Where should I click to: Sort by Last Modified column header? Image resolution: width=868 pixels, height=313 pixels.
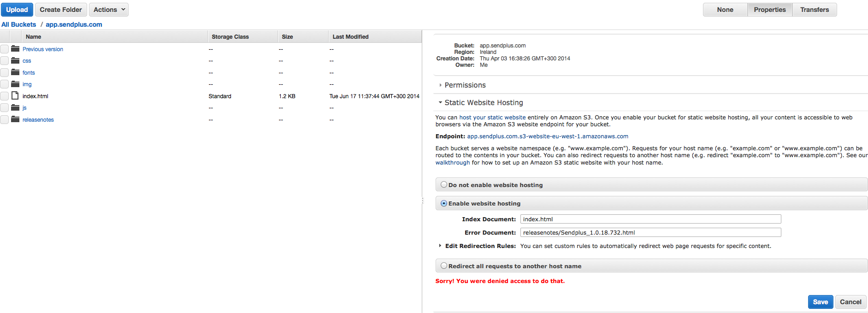(375, 37)
